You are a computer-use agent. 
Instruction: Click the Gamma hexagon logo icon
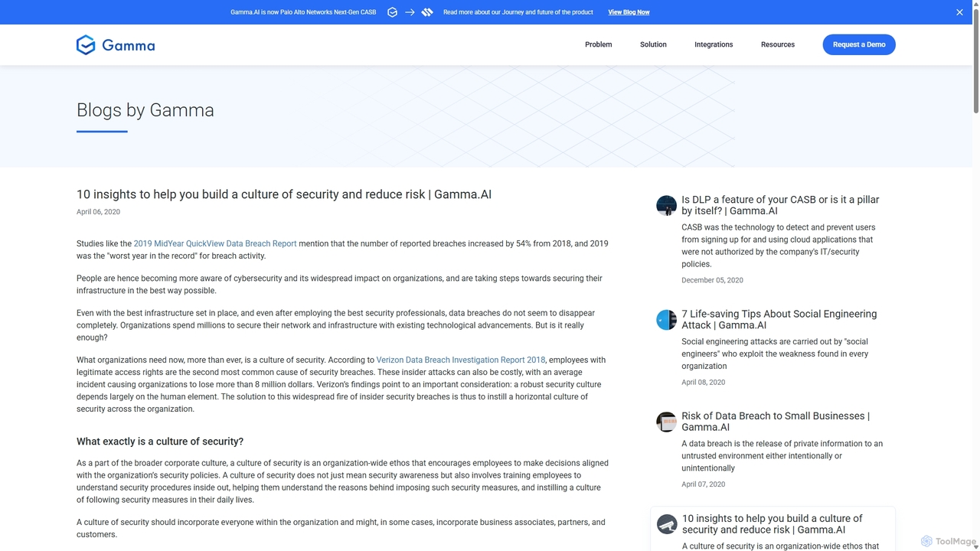coord(86,45)
